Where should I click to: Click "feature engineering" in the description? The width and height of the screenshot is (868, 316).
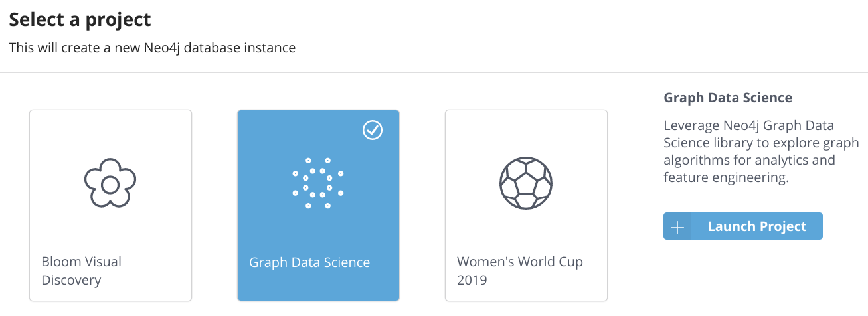pos(725,178)
